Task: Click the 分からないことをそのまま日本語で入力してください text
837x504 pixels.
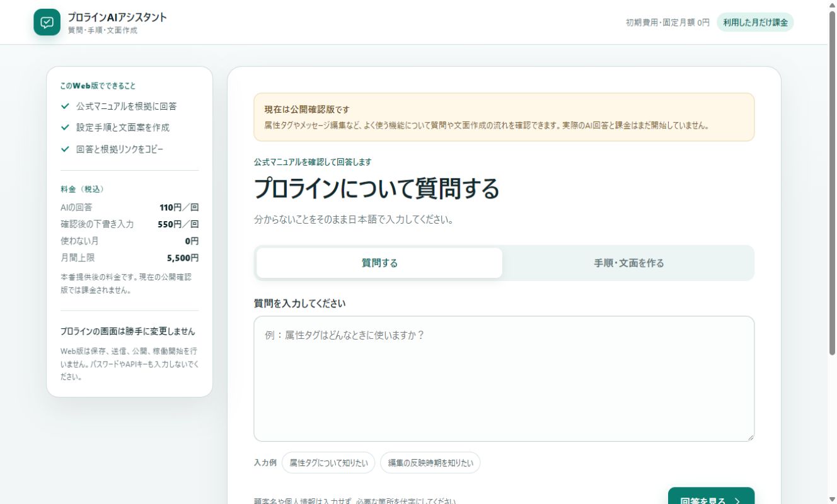Action: (x=354, y=220)
